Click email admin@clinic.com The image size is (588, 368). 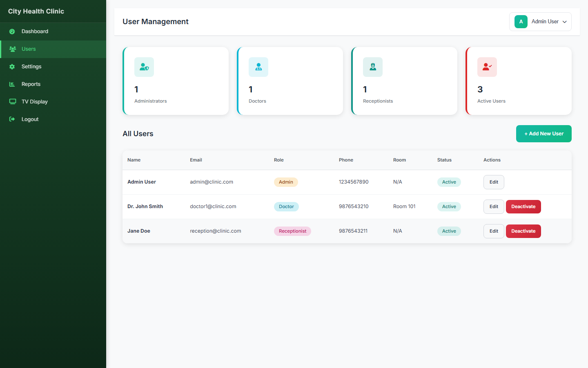click(212, 182)
